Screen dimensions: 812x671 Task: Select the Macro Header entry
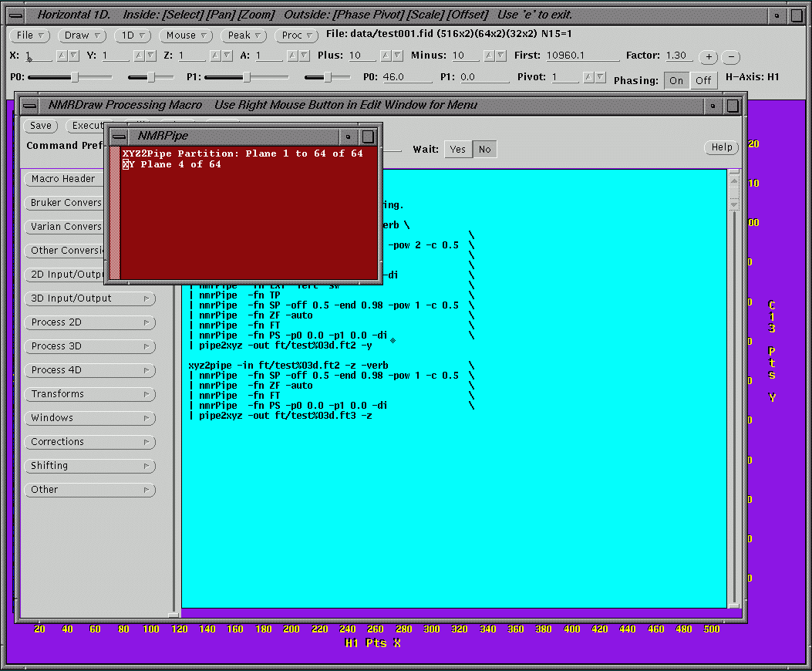pyautogui.click(x=63, y=179)
